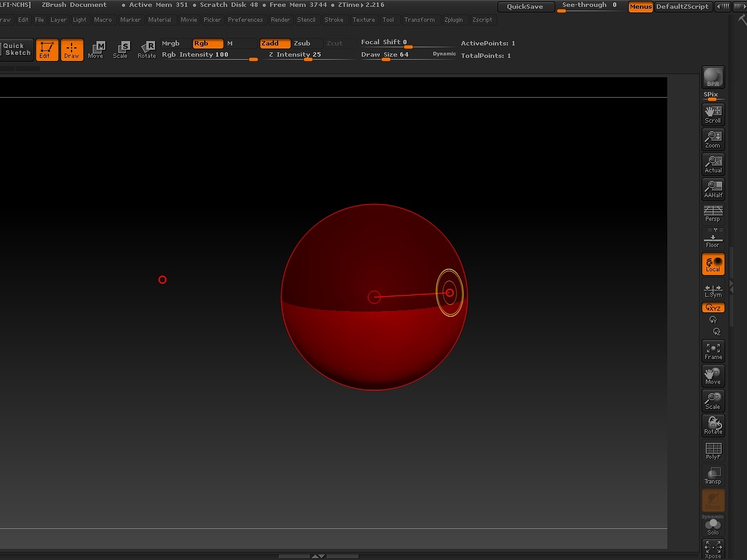This screenshot has height=560, width=747.
Task: Activate the Rotate tool in top toolbar
Action: (x=147, y=49)
